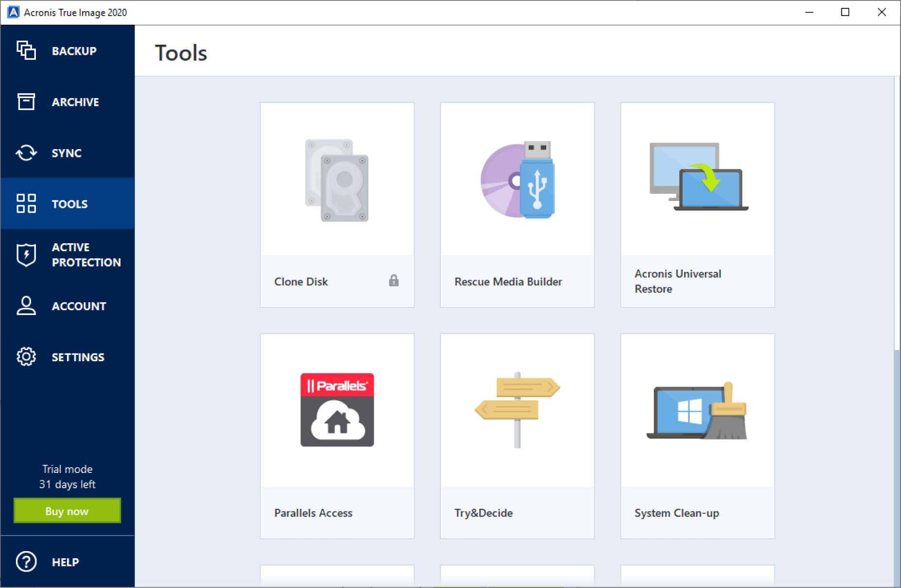Screen dimensions: 901x588
Task: Click the Tools grid icon
Action: tap(26, 203)
